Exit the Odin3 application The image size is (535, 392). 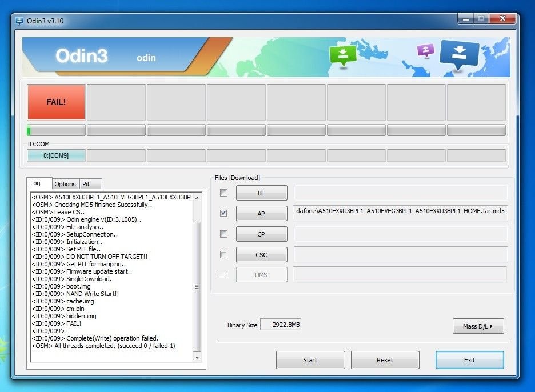469,360
